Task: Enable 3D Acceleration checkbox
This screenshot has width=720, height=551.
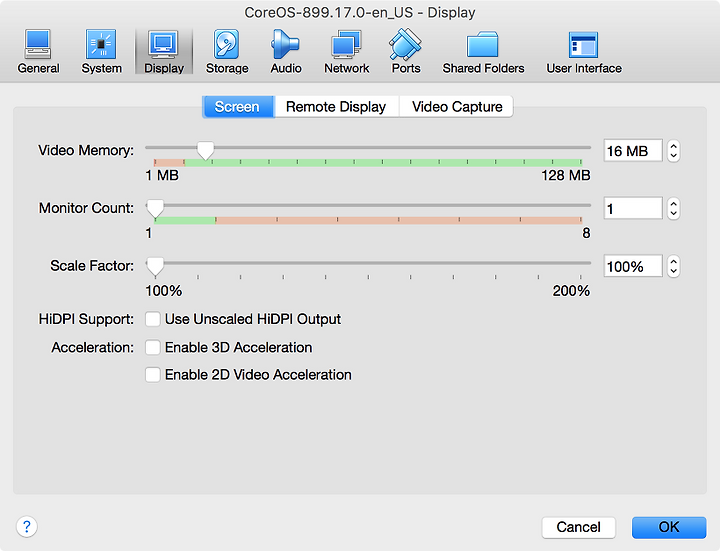Action: (x=152, y=348)
